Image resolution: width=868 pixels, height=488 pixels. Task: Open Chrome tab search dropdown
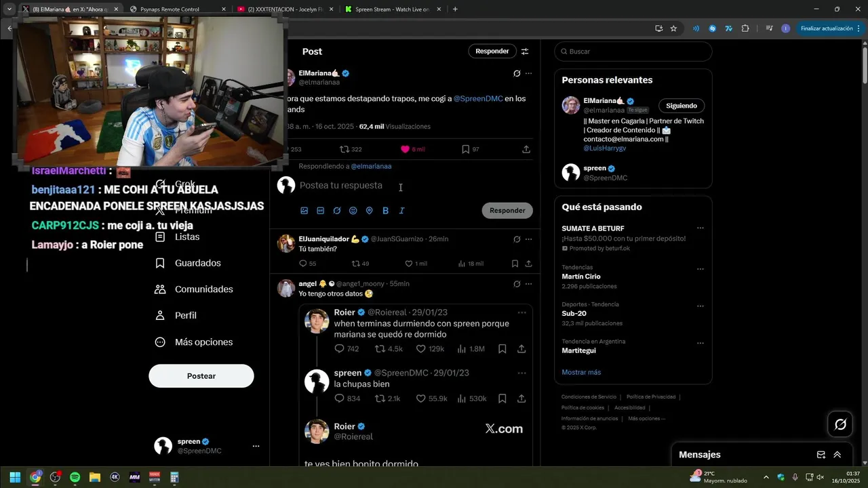coord(9,9)
